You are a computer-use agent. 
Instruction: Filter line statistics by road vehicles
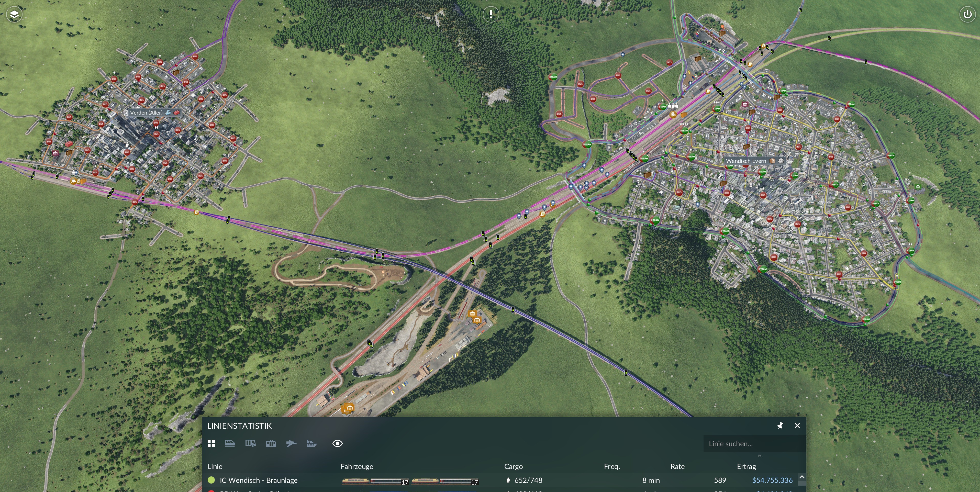[x=250, y=443]
